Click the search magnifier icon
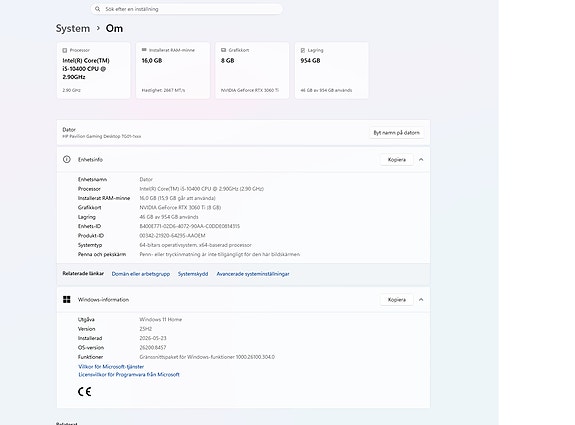 click(x=97, y=9)
